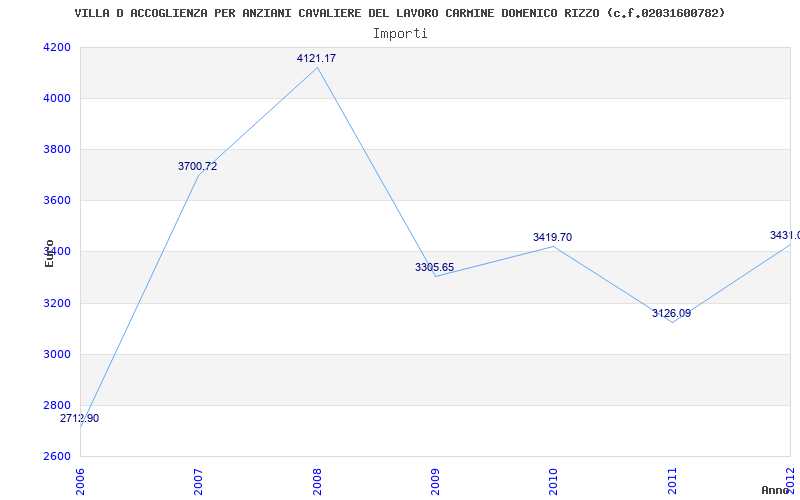Click the x-axis year 2007

coord(198,481)
